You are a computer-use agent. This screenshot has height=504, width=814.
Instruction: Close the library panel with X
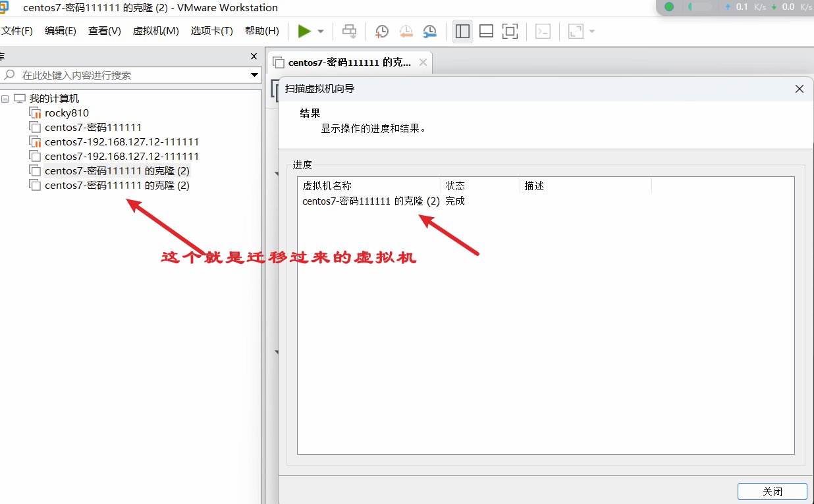tap(254, 57)
